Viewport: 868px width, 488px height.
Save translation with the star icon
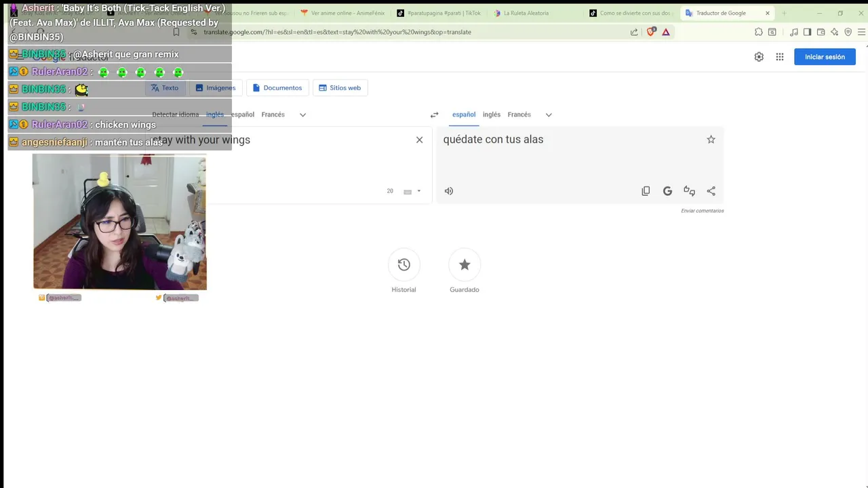(x=711, y=140)
